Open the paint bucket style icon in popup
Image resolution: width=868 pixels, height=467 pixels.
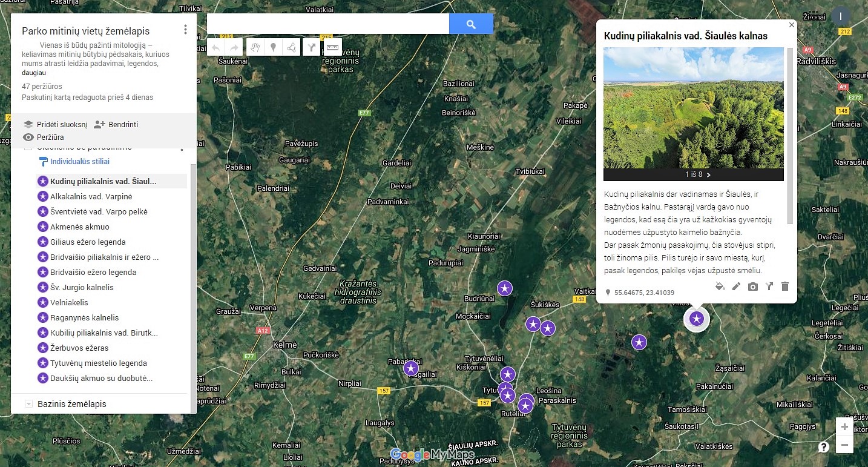[720, 286]
